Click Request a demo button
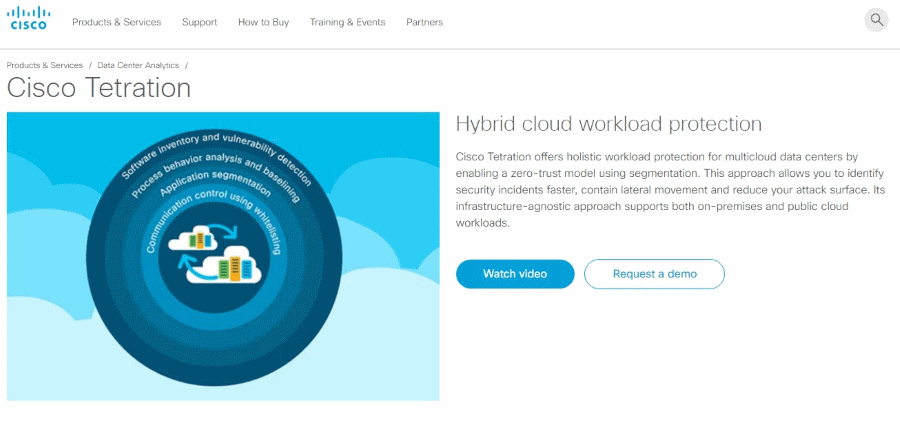Viewport: 900px width, 425px height. coord(654,274)
